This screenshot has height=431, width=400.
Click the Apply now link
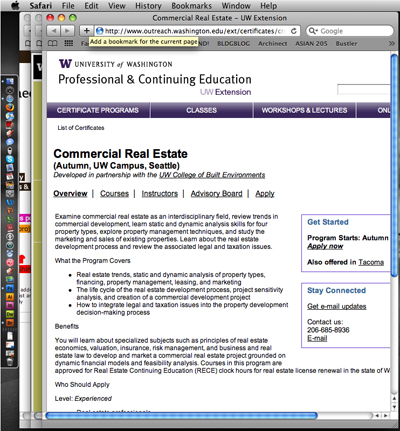point(325,246)
